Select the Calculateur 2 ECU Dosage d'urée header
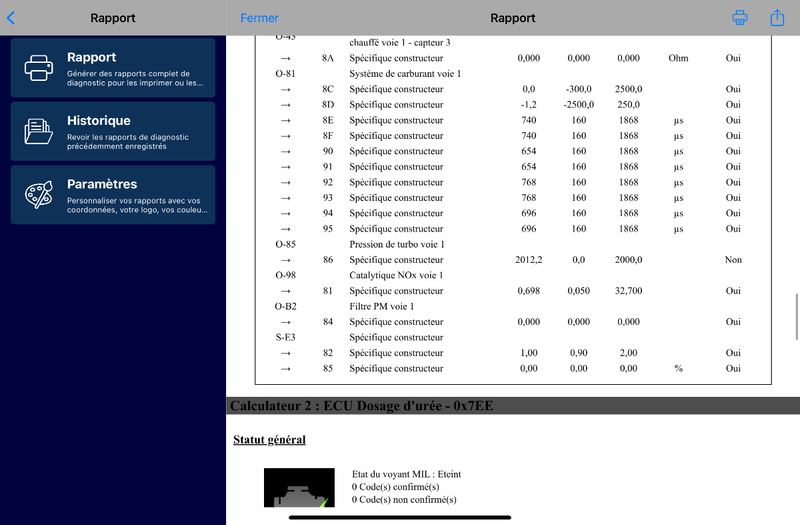Screen dimensions: 800x525 click(361, 406)
